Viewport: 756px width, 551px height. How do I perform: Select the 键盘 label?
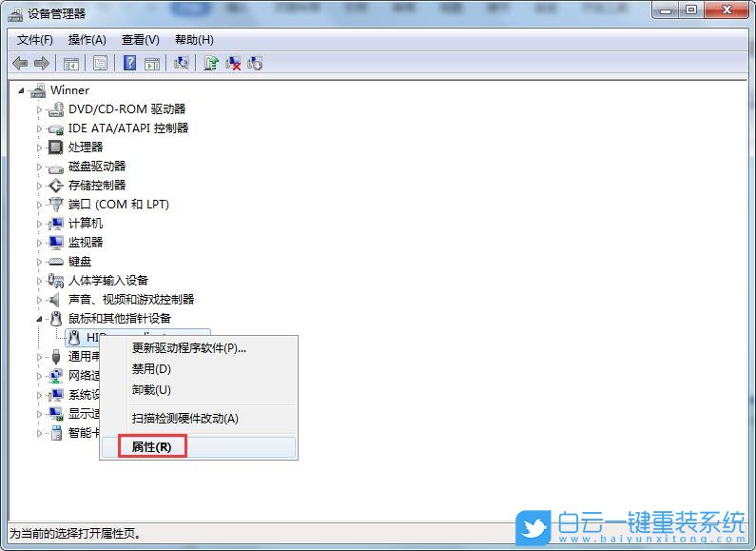80,262
